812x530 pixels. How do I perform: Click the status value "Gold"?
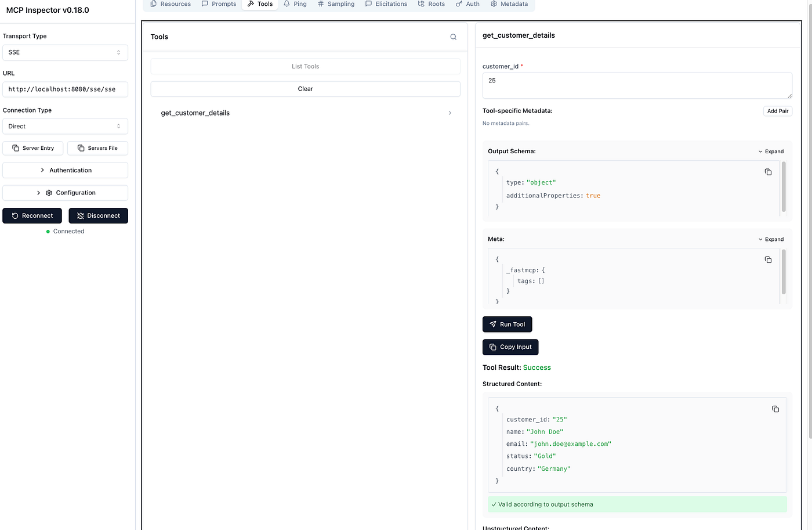pos(545,456)
